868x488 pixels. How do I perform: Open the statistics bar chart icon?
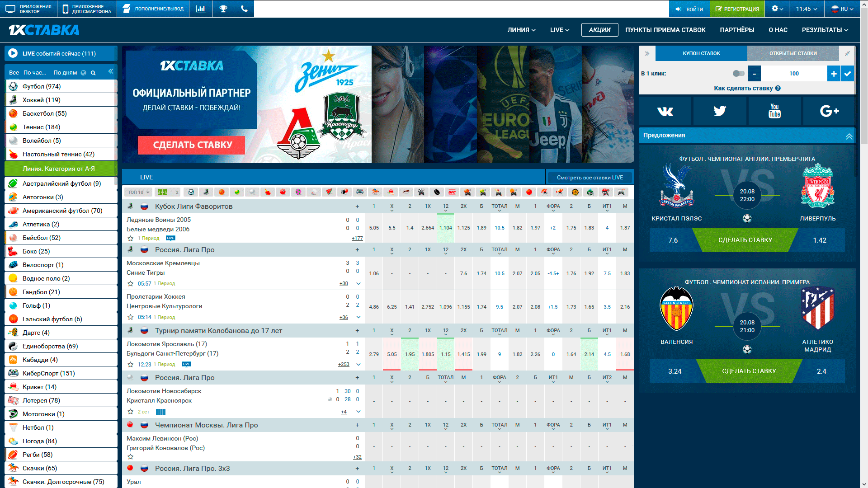pyautogui.click(x=201, y=9)
